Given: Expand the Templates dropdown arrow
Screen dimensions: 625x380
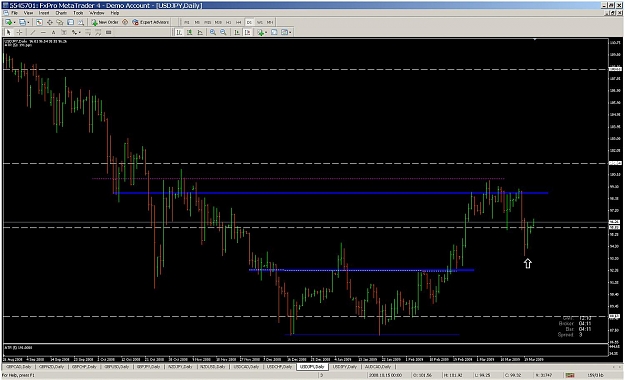Looking at the screenshot, I should pyautogui.click(x=290, y=33).
